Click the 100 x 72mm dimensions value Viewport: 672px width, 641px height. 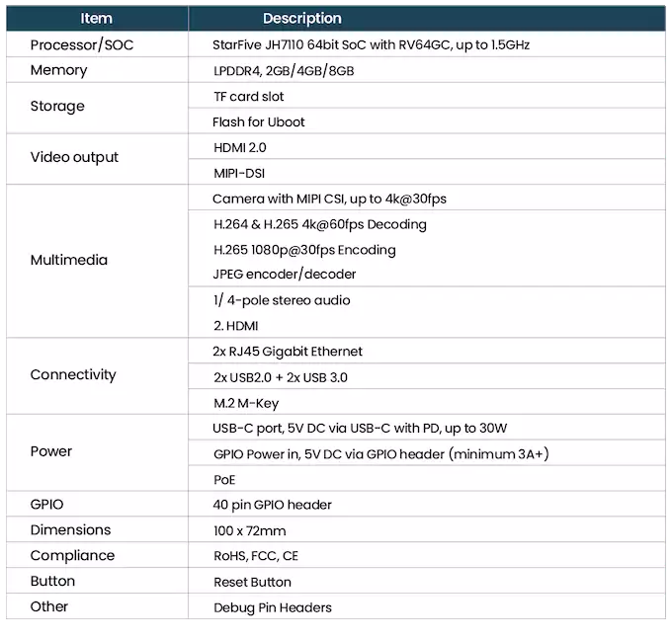coord(249,531)
